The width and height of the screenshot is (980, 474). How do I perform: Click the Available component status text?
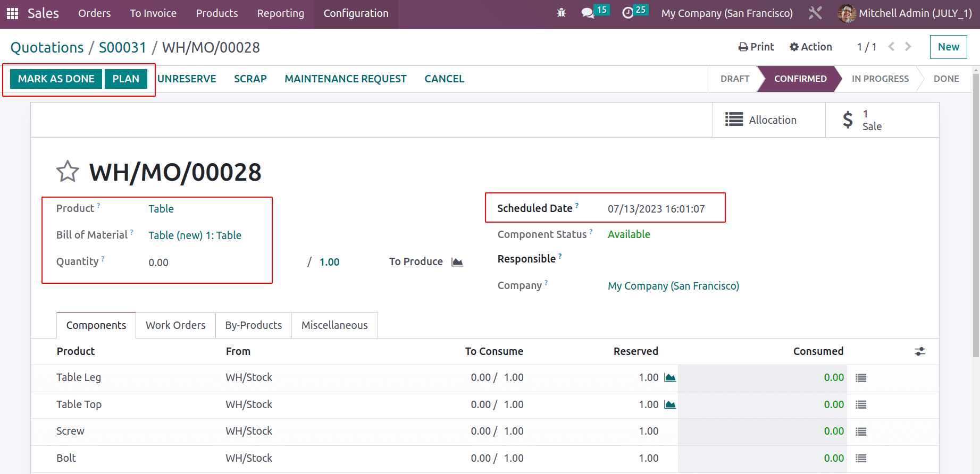[629, 234]
